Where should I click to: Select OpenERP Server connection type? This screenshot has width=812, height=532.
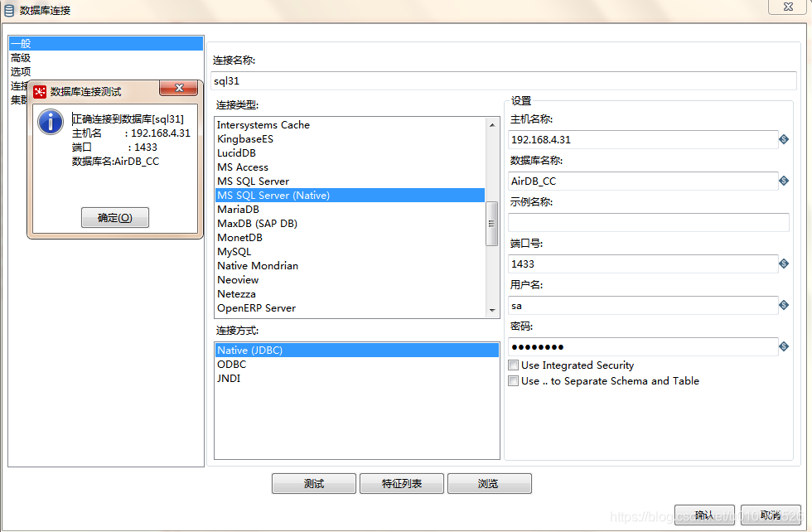point(350,307)
